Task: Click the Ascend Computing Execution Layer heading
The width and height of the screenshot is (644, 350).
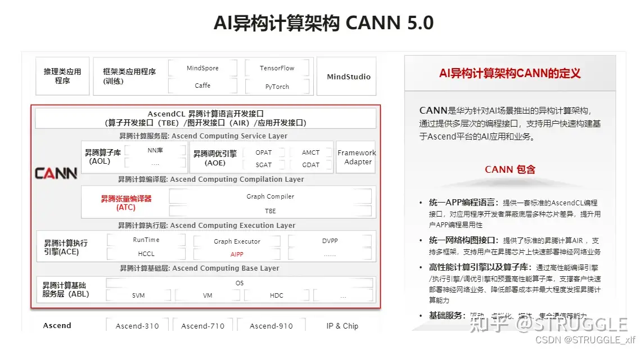Action: 206,226
